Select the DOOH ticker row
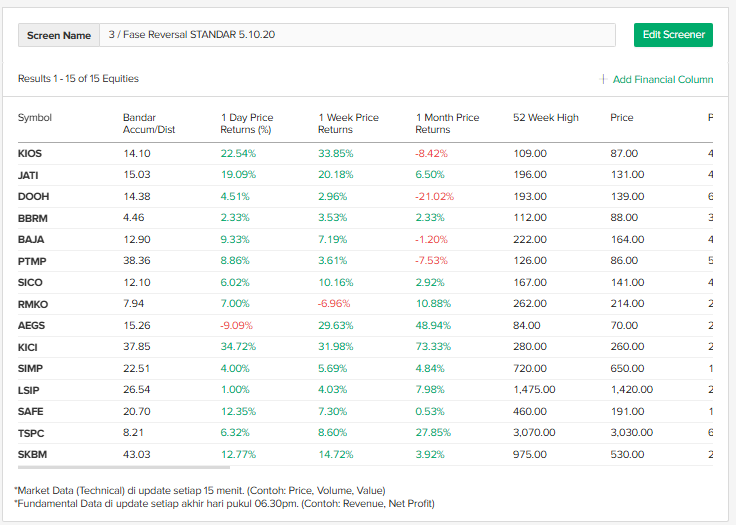Image resolution: width=736 pixels, height=525 pixels. point(33,197)
